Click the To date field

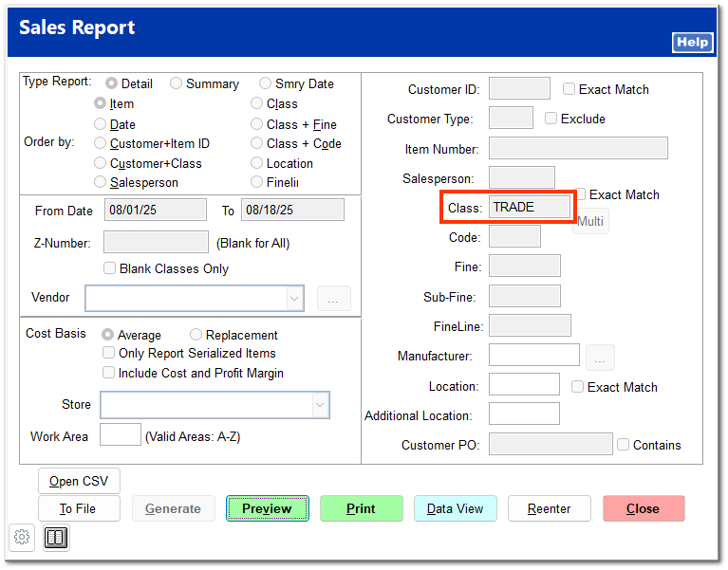292,211
